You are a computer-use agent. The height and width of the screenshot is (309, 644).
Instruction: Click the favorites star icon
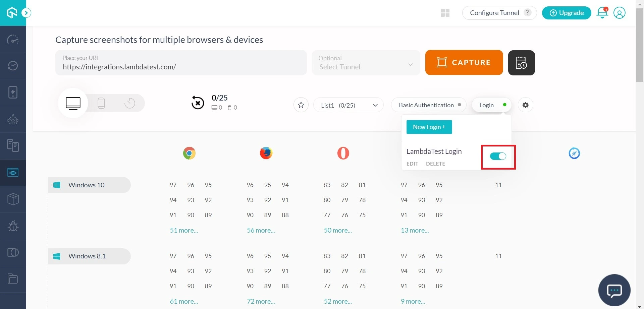click(x=301, y=105)
